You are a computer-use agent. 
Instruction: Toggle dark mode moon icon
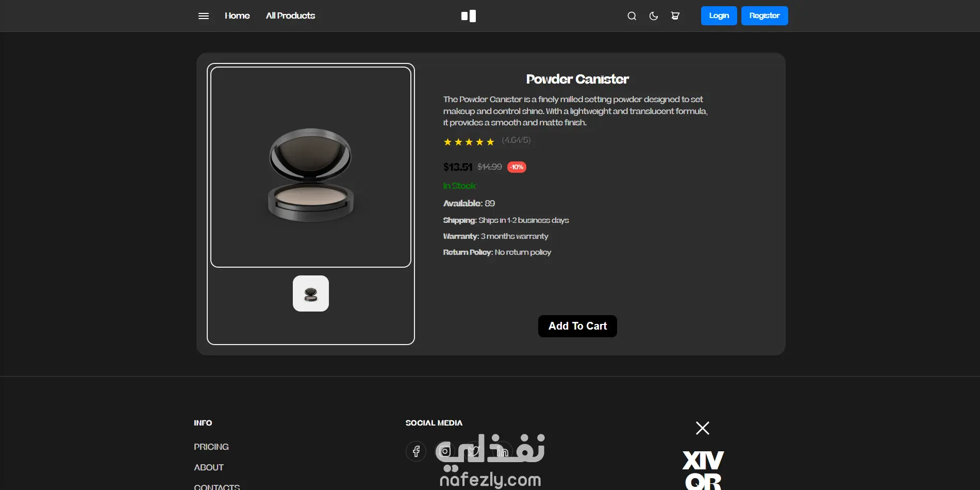tap(654, 16)
